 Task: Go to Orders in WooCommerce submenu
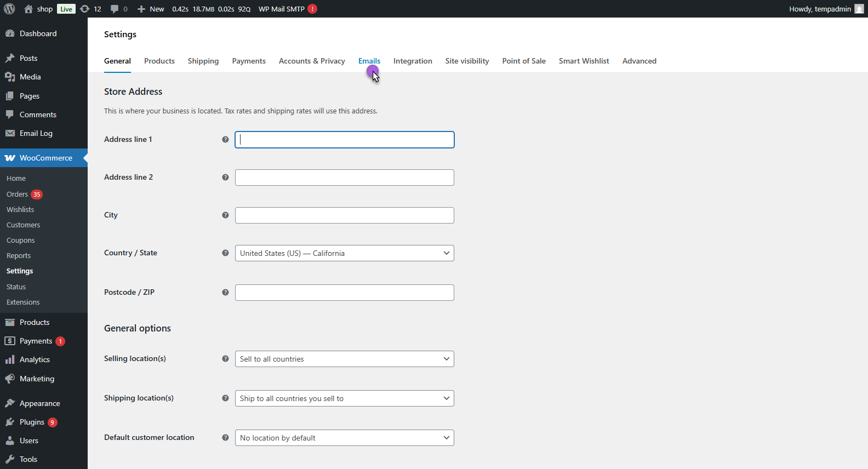pyautogui.click(x=17, y=195)
